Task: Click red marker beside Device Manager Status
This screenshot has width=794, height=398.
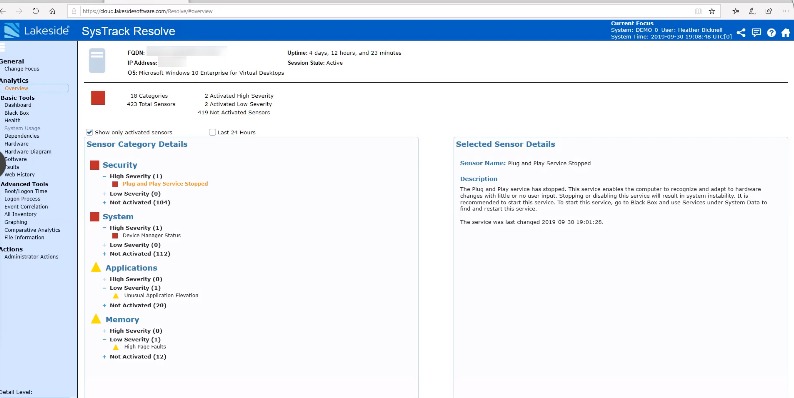Action: pyautogui.click(x=115, y=235)
